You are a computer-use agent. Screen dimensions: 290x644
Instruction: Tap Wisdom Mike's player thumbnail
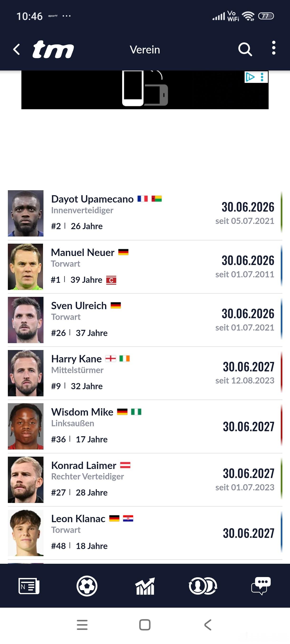pyautogui.click(x=25, y=426)
